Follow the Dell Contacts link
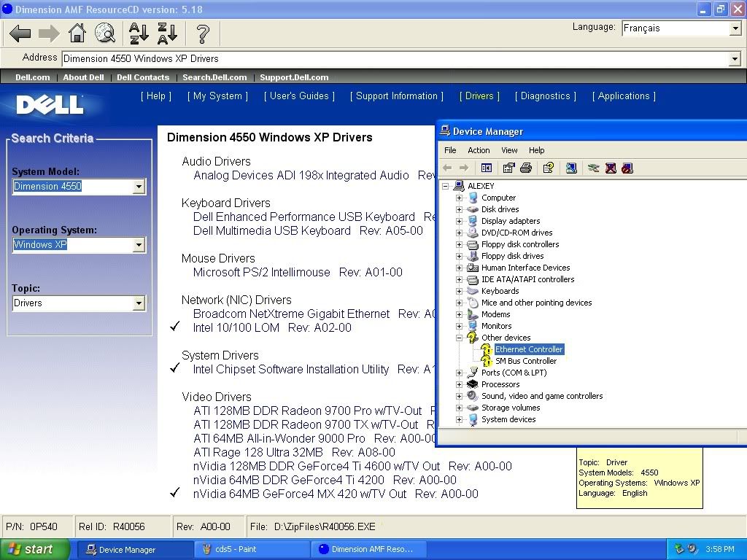Screen dimensions: 747x560 (143, 77)
